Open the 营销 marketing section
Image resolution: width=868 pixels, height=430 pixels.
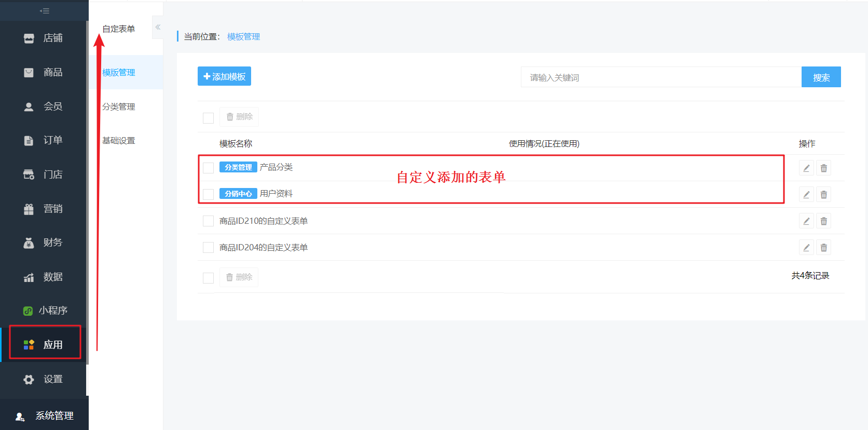coord(44,209)
